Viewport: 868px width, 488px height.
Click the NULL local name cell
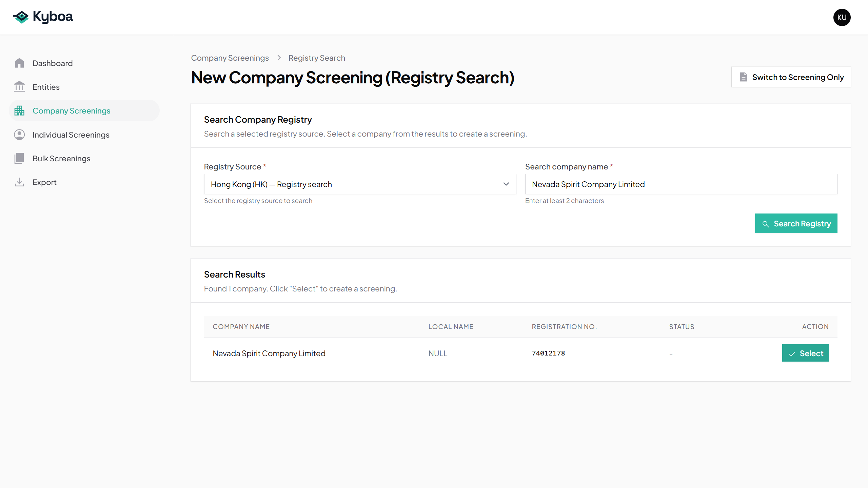tap(438, 353)
